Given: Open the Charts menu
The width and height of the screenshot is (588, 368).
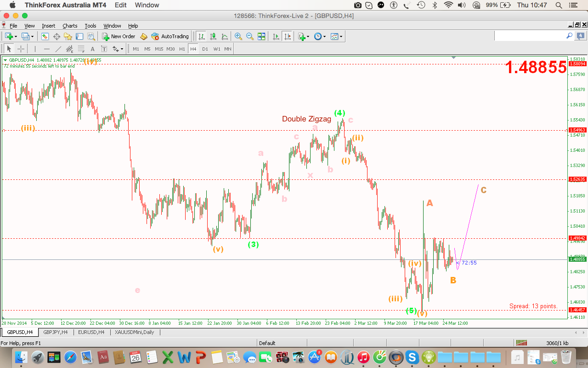Looking at the screenshot, I should pos(70,26).
